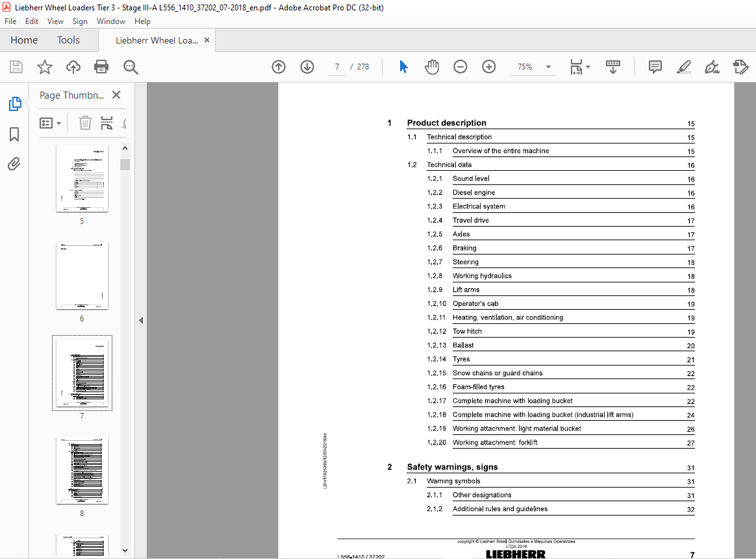Screen dimensions: 756x559
Task: Select page 6 thumbnail
Action: pyautogui.click(x=82, y=276)
